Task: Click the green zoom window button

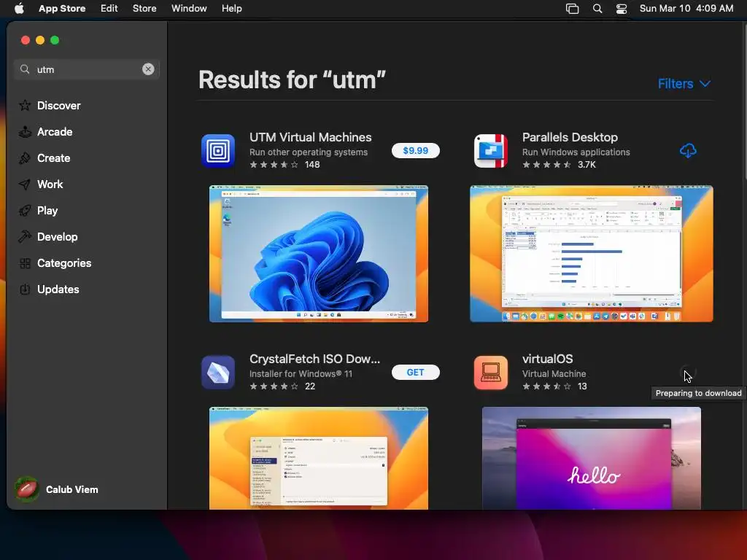Action: point(55,40)
